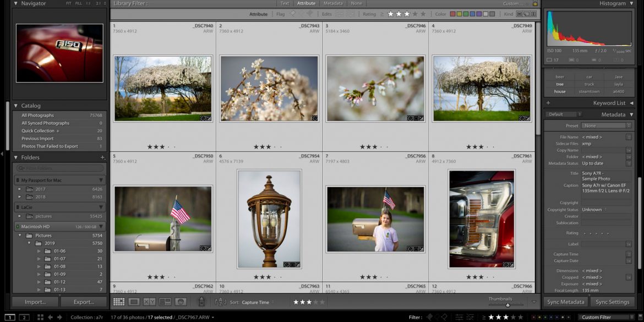Collapse the Catalog panel
Screen dimensions: 644x322
[x=16, y=106]
